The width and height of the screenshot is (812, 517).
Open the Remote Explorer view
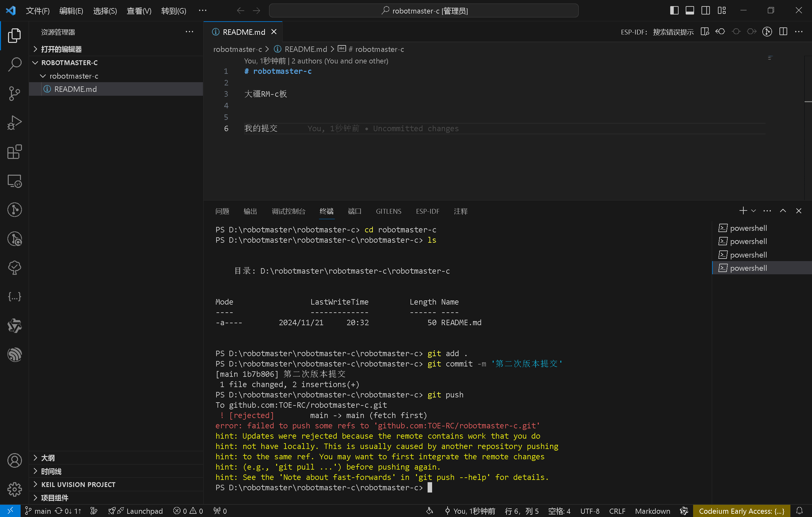15,181
